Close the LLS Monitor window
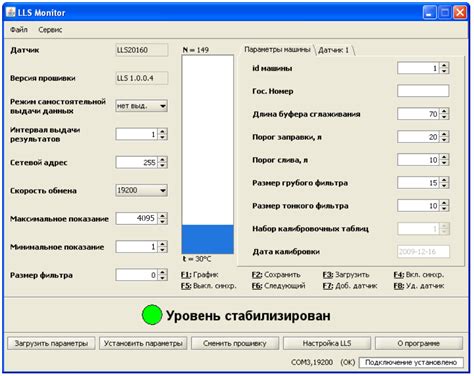Image resolution: width=474 pixels, height=376 pixels. pyautogui.click(x=460, y=12)
